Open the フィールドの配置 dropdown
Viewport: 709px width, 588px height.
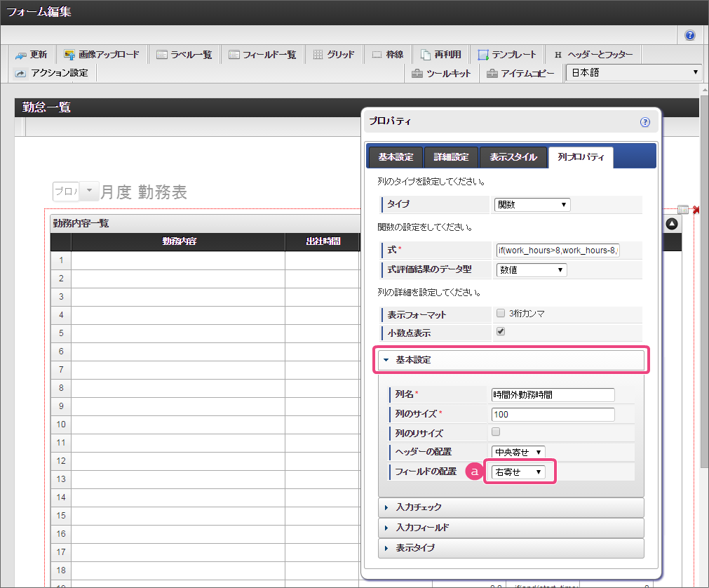click(x=519, y=472)
